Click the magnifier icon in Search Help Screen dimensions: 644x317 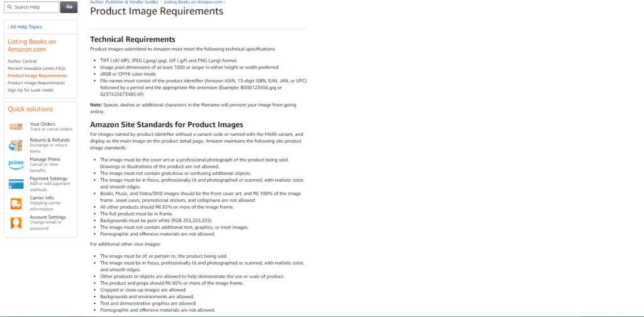click(x=9, y=7)
